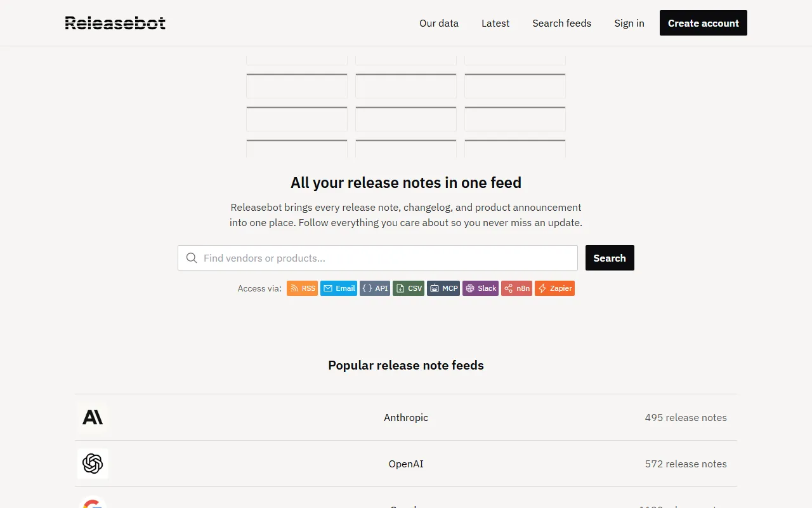Click the Releasebot logo

[115, 23]
